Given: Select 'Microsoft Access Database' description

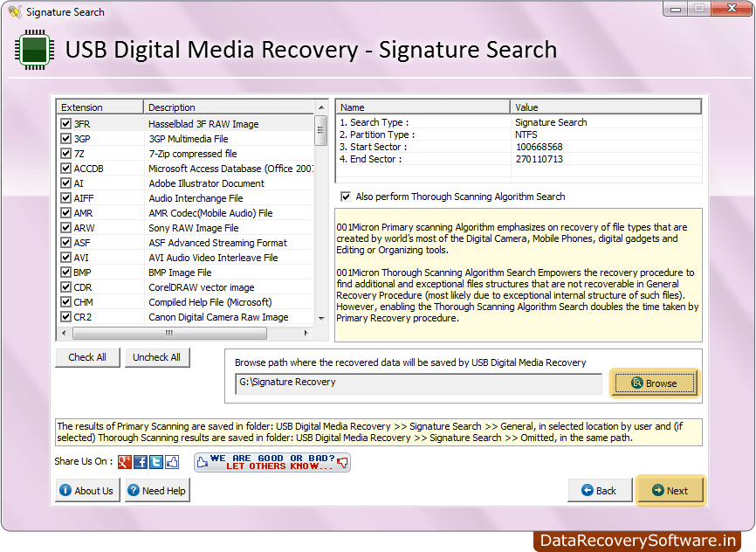Looking at the screenshot, I should pos(230,169).
